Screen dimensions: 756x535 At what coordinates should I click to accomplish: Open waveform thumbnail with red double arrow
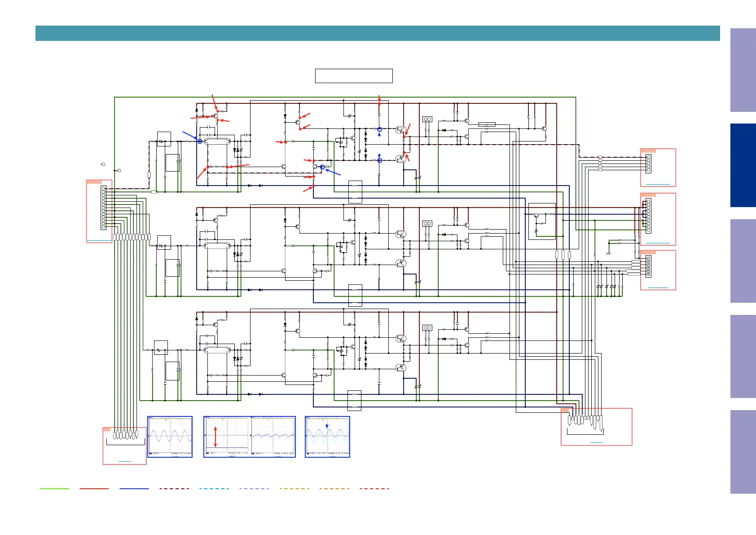point(227,437)
